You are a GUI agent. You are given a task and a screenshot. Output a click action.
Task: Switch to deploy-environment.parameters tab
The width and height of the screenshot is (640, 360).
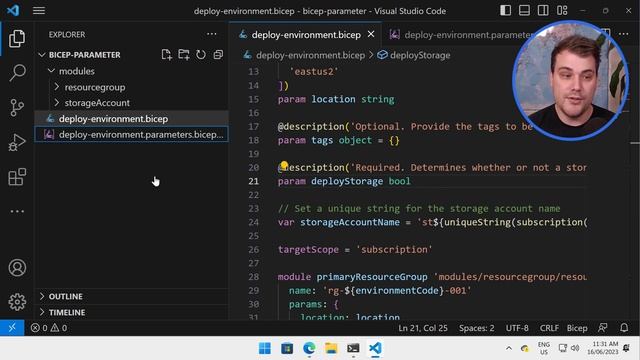click(461, 35)
